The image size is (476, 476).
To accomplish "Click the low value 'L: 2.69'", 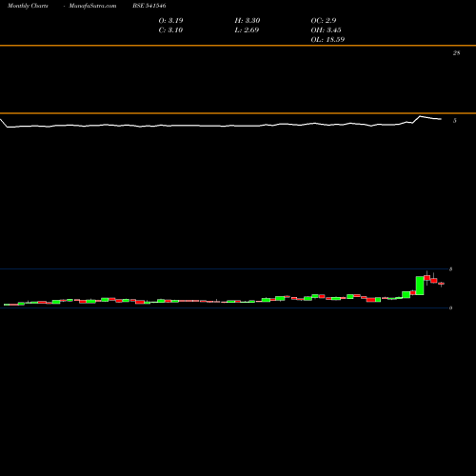I will [247, 30].
